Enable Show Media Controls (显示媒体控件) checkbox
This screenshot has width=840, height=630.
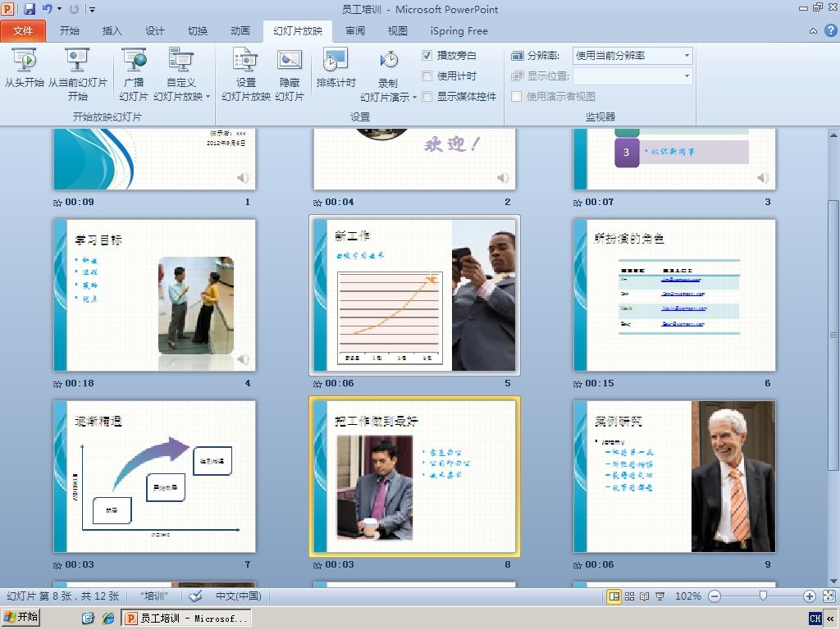(x=427, y=97)
